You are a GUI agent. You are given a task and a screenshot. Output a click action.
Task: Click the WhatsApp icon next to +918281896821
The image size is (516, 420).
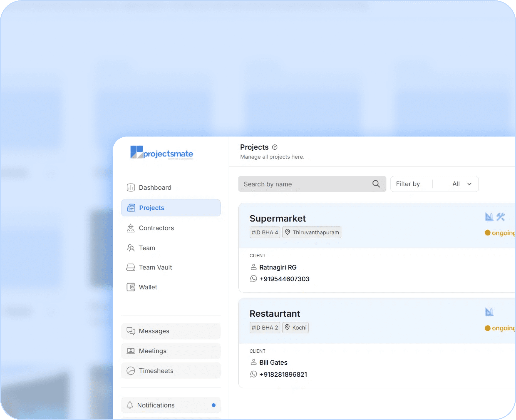tap(253, 374)
